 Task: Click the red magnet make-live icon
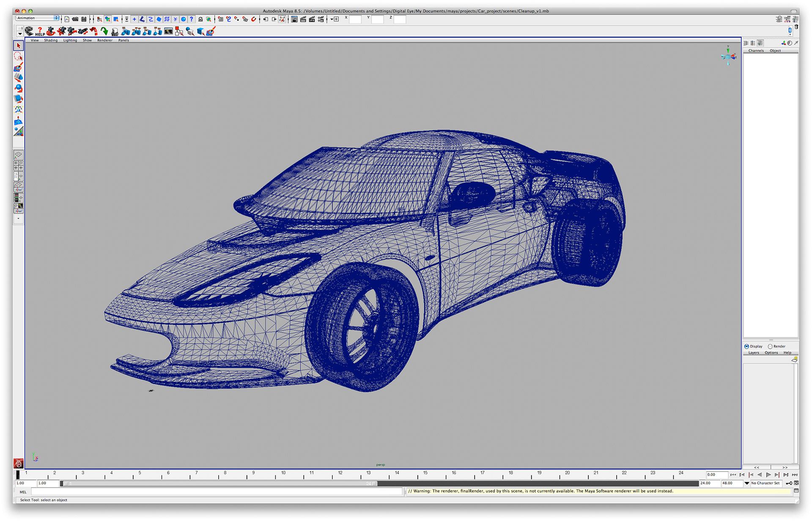pos(254,19)
